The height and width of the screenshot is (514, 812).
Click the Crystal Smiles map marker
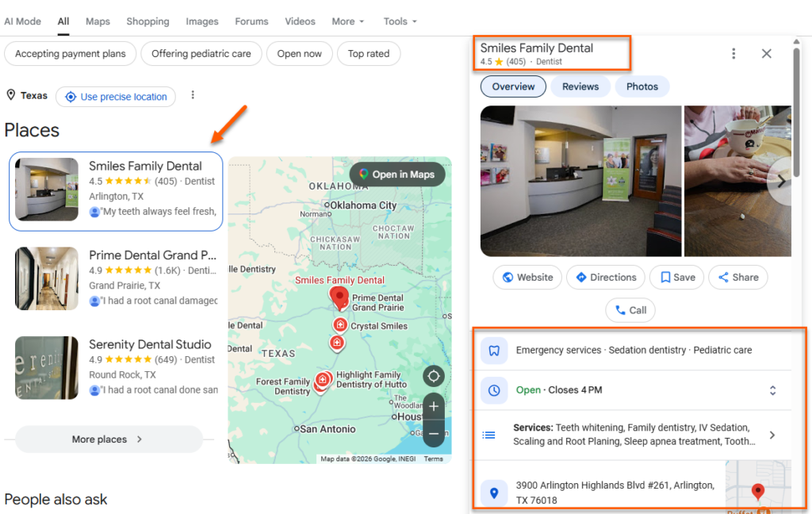click(x=339, y=325)
